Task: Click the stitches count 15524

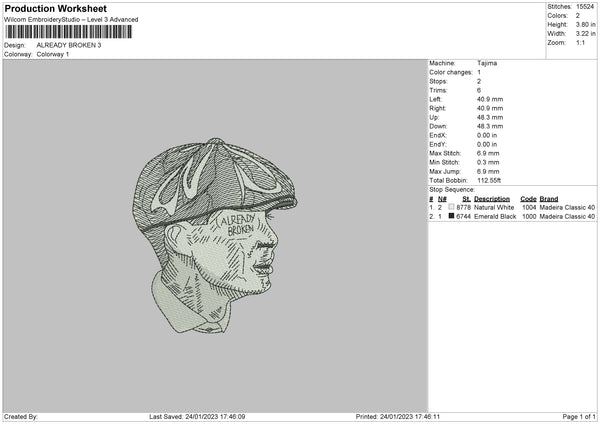Action: [x=585, y=7]
